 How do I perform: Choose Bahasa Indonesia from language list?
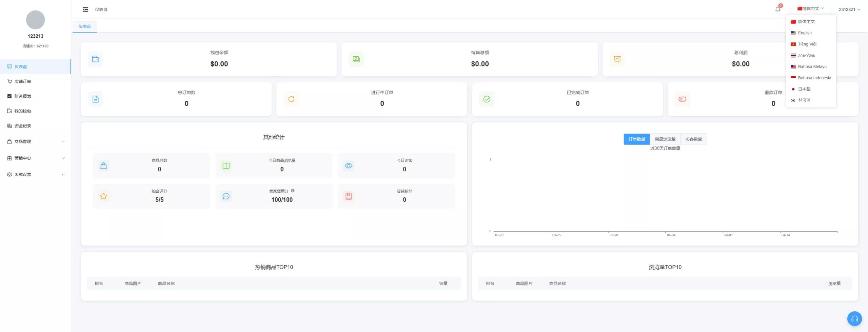coord(814,78)
